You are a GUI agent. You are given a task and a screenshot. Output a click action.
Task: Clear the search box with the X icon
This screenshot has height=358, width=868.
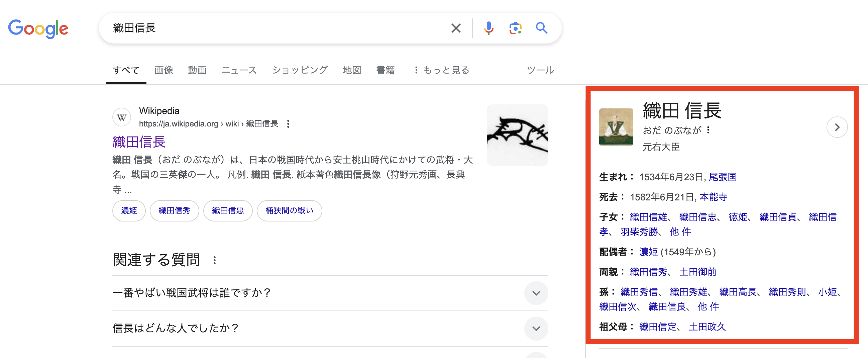[x=455, y=28]
